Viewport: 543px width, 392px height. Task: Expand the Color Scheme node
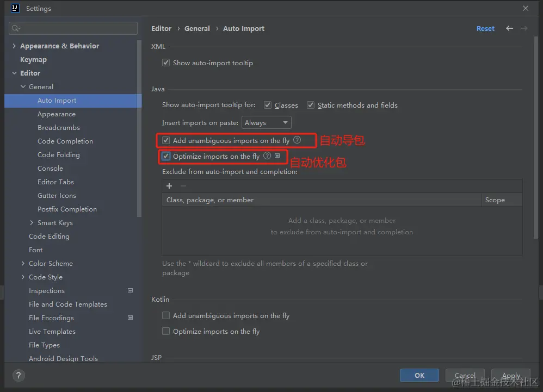click(23, 263)
